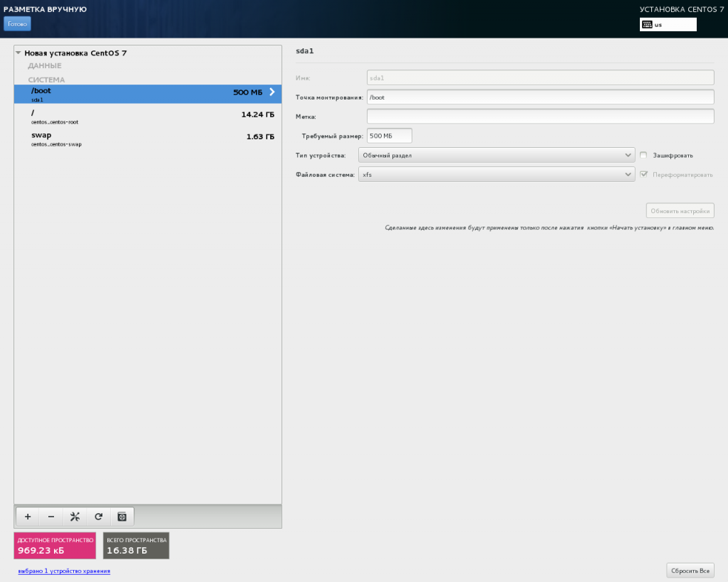728x582 pixels.
Task: Click the reload storage configuration icon
Action: point(98,517)
